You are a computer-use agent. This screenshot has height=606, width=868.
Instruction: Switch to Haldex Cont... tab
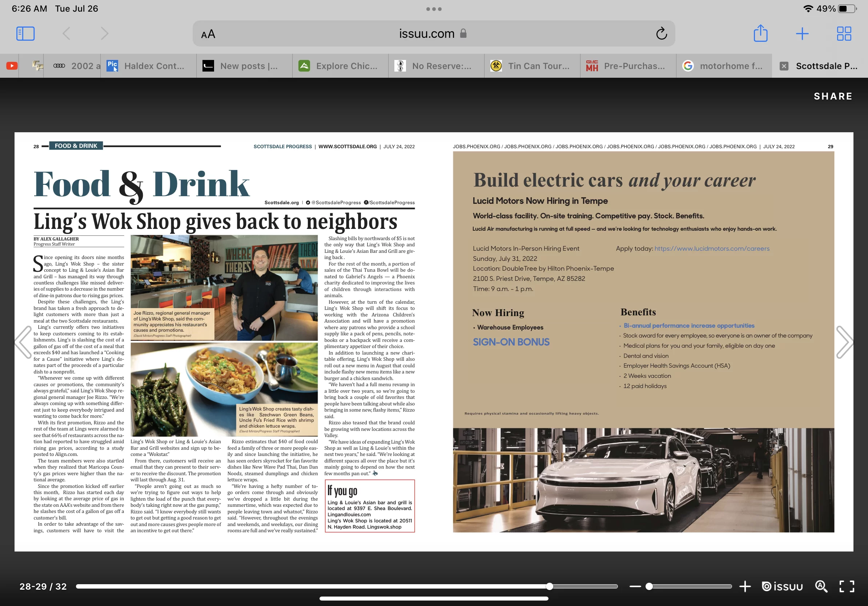coord(148,66)
